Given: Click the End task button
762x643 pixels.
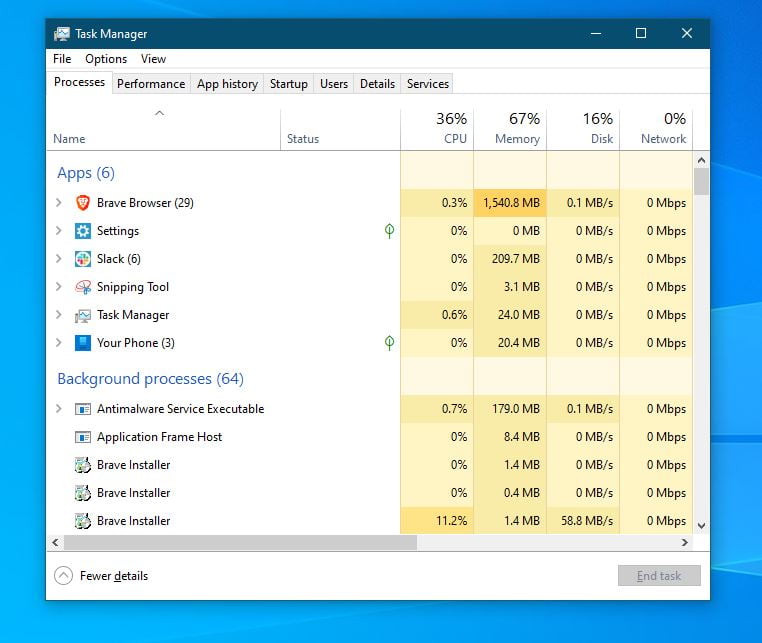Looking at the screenshot, I should (659, 575).
